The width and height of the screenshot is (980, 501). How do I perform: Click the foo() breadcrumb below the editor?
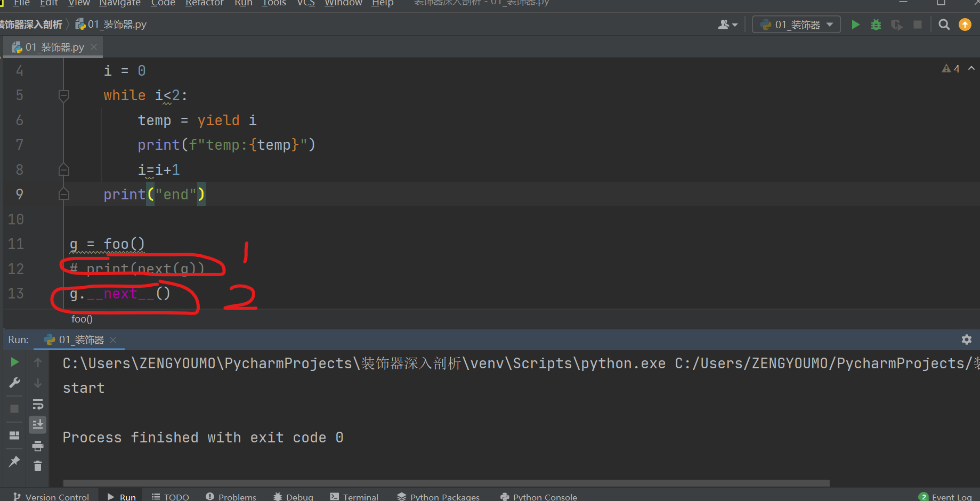pos(82,319)
